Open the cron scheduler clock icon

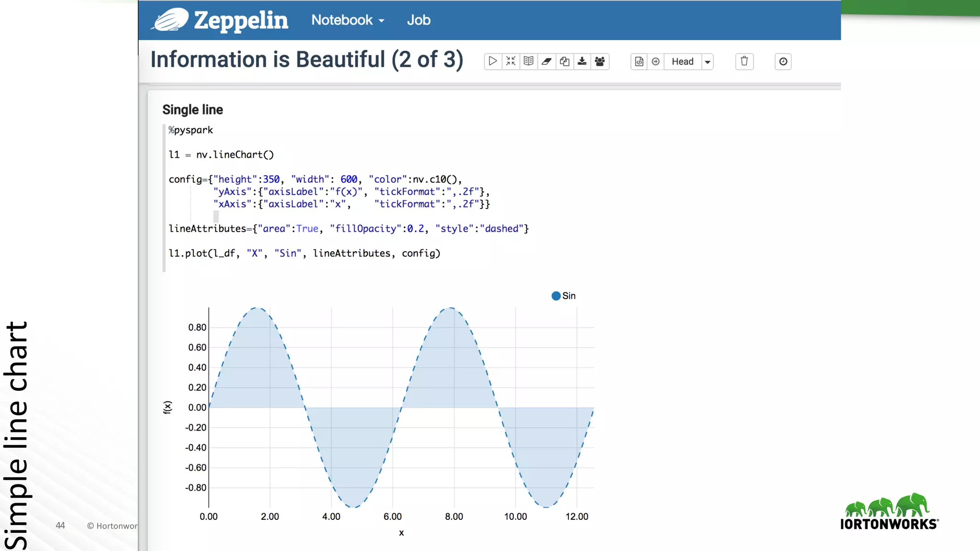click(x=783, y=61)
